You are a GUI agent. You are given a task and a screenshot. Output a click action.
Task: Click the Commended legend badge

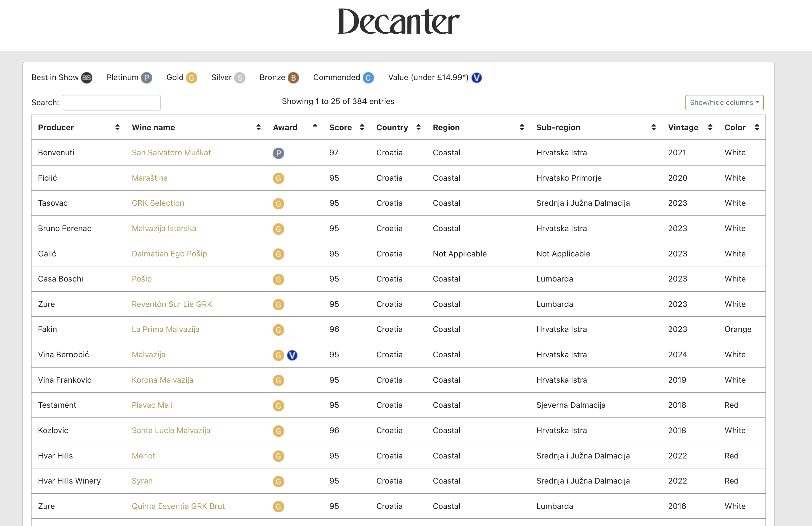pos(368,78)
